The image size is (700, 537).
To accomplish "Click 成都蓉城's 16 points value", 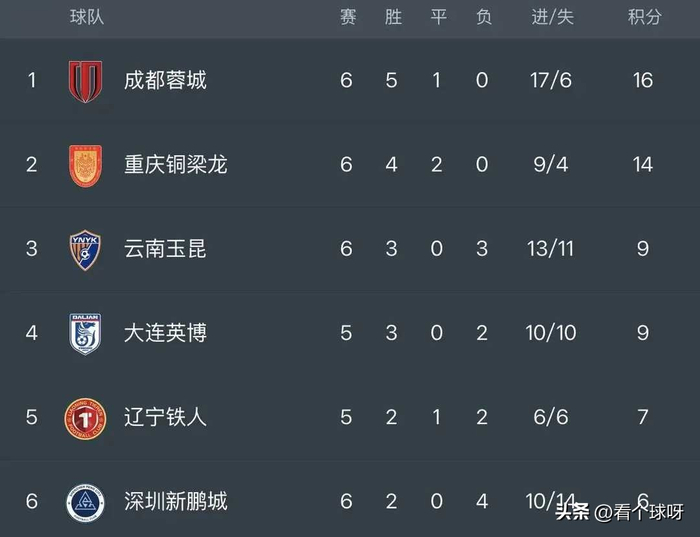I will [x=642, y=80].
